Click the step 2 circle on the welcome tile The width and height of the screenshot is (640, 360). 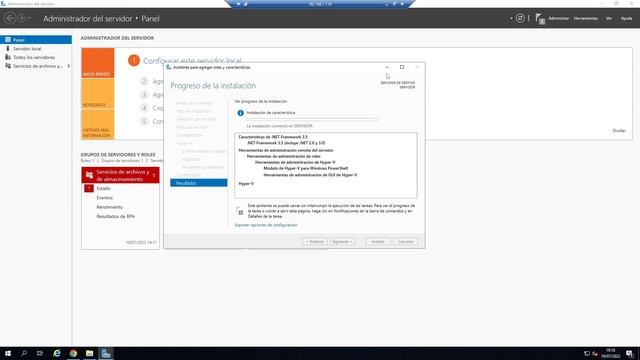point(144,82)
